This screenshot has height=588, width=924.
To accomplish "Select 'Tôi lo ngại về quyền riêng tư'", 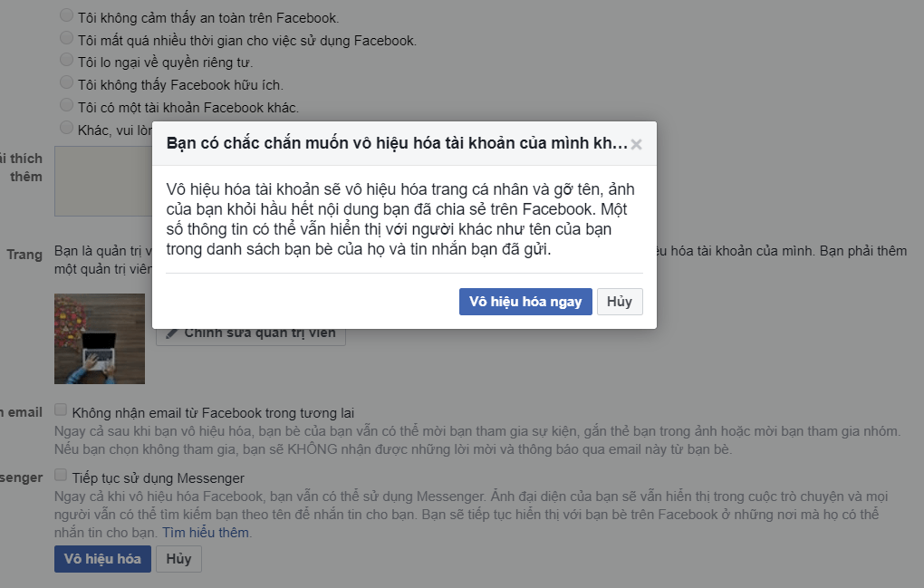I will coord(66,61).
